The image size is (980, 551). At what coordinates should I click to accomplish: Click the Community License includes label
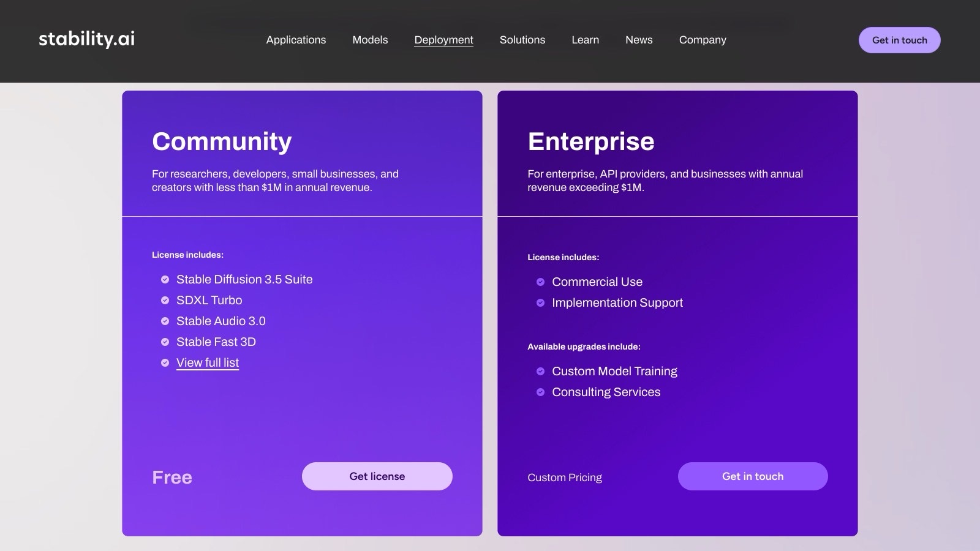[x=187, y=255]
